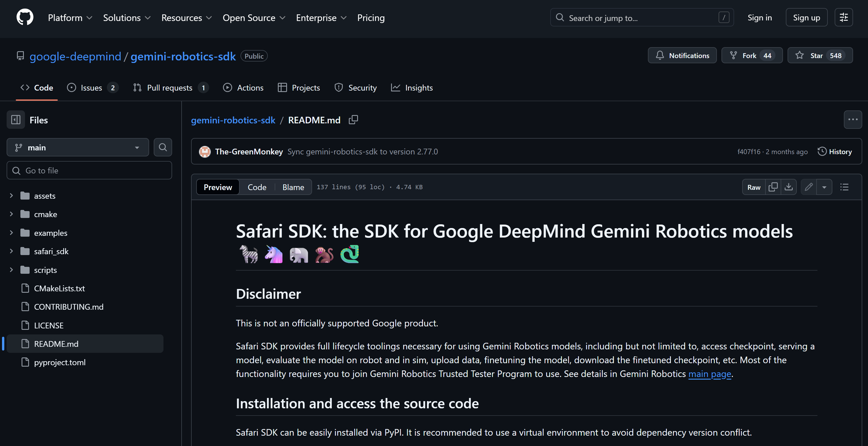Switch to the Blame tab
The width and height of the screenshot is (868, 446).
click(293, 187)
